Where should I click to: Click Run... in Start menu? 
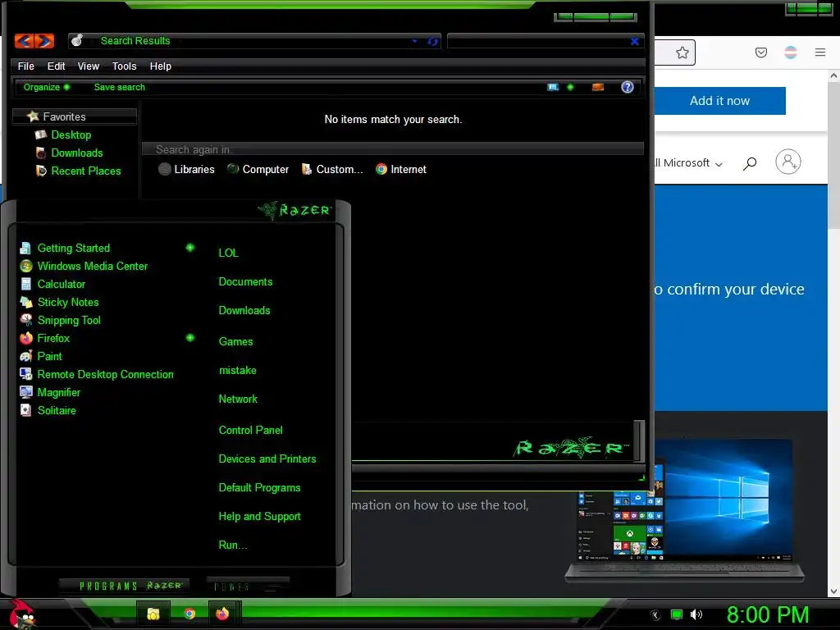pyautogui.click(x=232, y=545)
